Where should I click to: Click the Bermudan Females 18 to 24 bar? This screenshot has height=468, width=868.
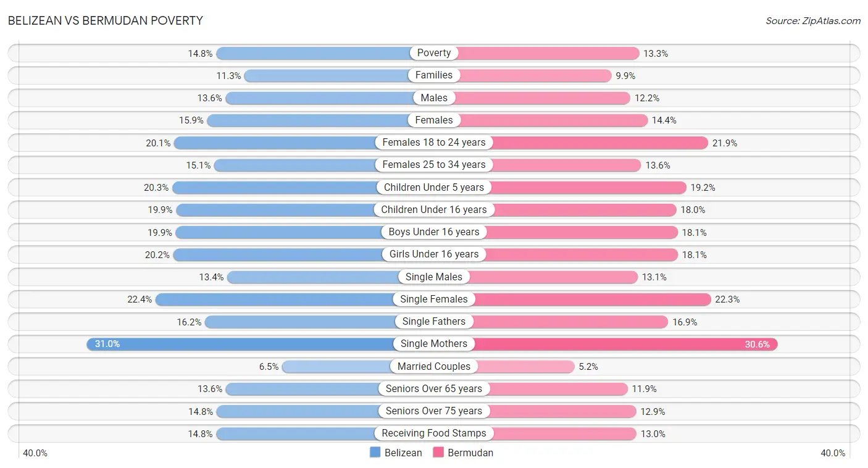[x=571, y=143]
